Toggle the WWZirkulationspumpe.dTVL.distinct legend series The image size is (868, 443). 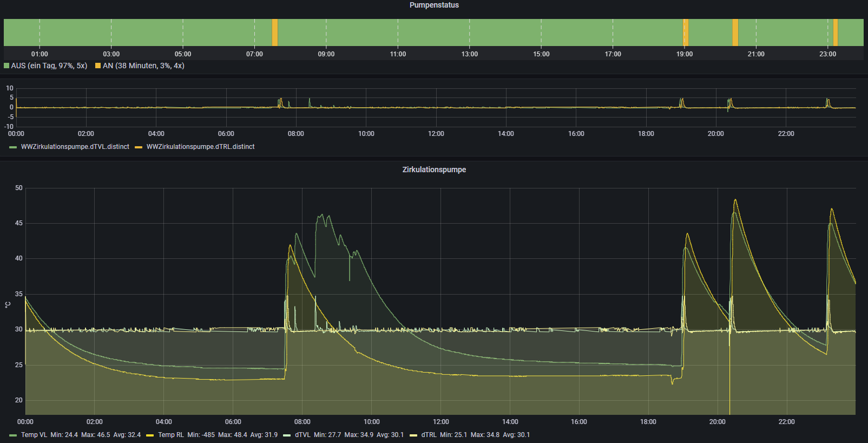click(x=75, y=147)
